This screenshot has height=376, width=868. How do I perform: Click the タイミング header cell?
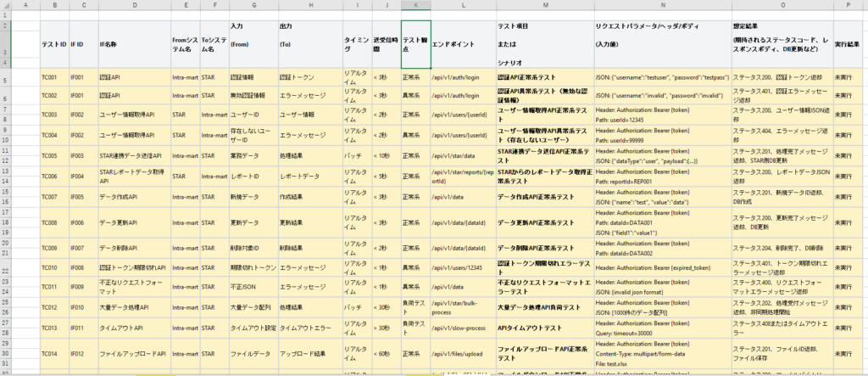coord(358,44)
